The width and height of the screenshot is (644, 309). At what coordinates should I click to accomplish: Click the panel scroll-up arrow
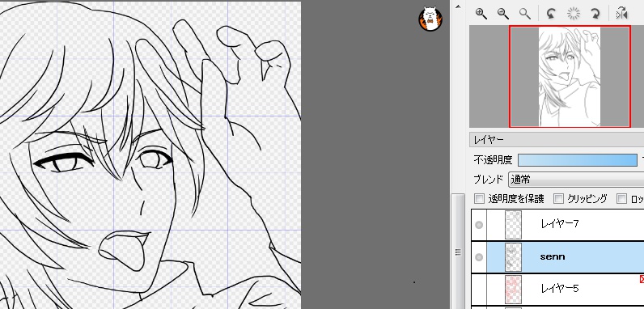[458, 6]
